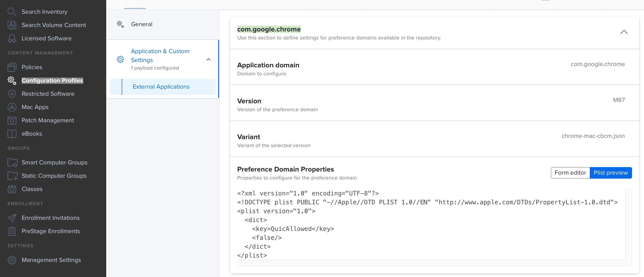Click the Management Settings gear icon
The height and width of the screenshot is (277, 644).
click(12, 260)
